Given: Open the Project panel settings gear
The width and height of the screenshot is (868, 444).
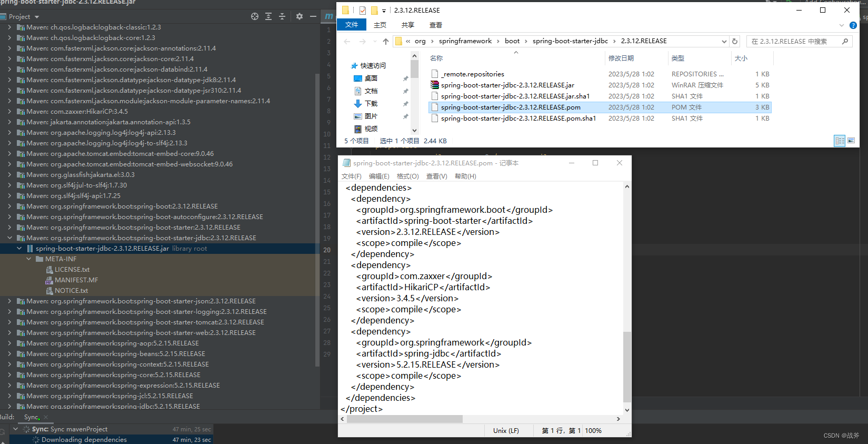Looking at the screenshot, I should (300, 16).
